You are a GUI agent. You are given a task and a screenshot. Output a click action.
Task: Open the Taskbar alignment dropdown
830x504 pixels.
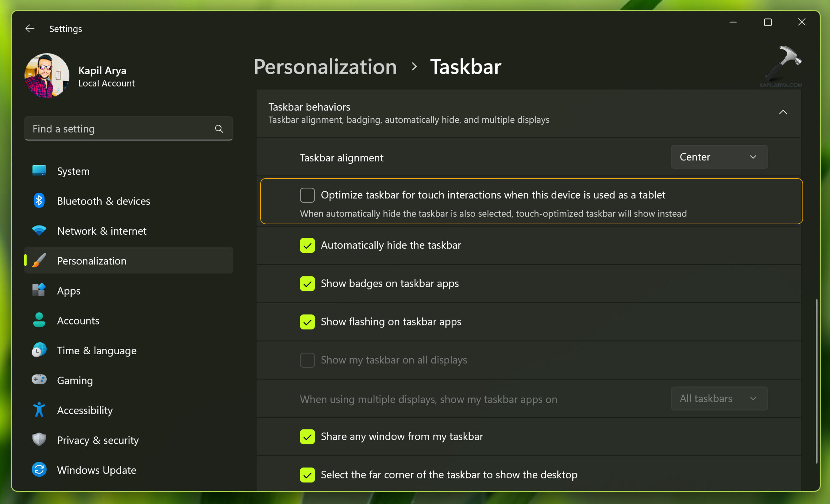click(719, 157)
